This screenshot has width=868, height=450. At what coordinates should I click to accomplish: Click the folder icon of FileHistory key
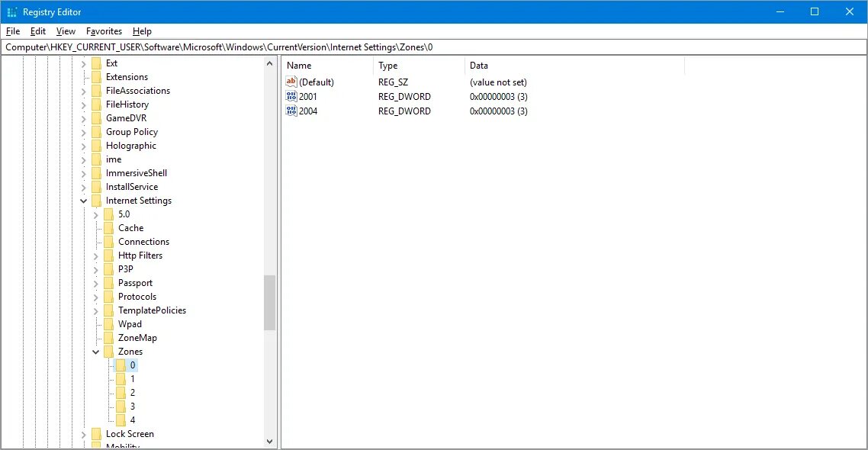(x=96, y=104)
